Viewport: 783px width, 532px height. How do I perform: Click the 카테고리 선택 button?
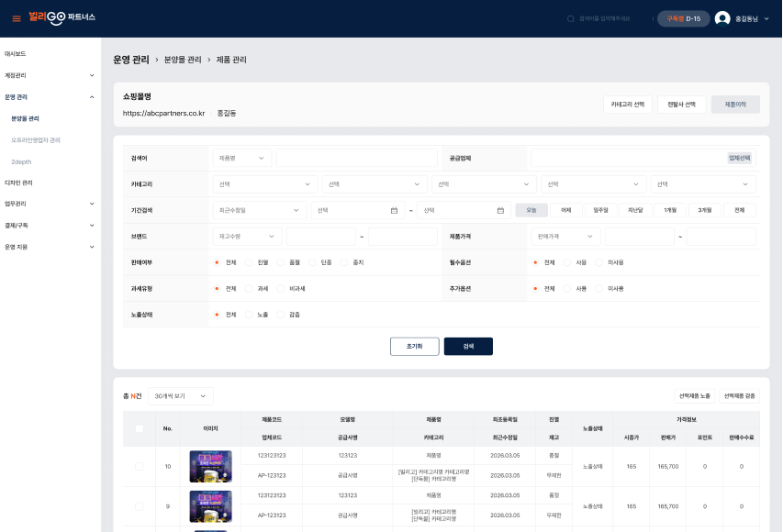[628, 105]
